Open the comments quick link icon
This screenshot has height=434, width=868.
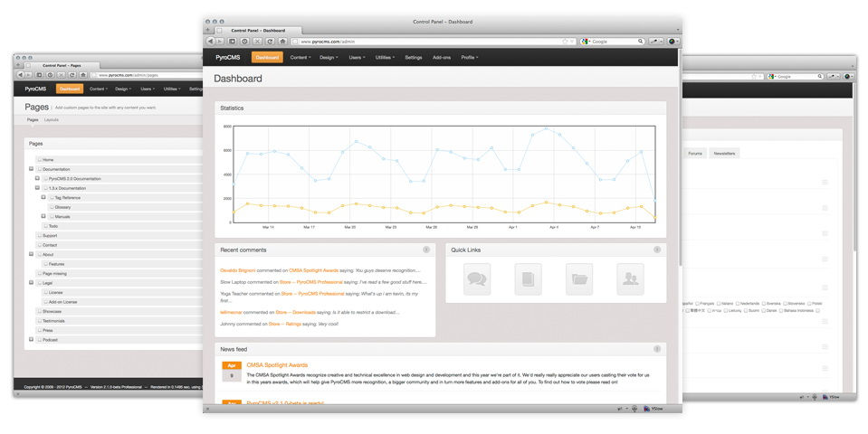click(x=477, y=279)
